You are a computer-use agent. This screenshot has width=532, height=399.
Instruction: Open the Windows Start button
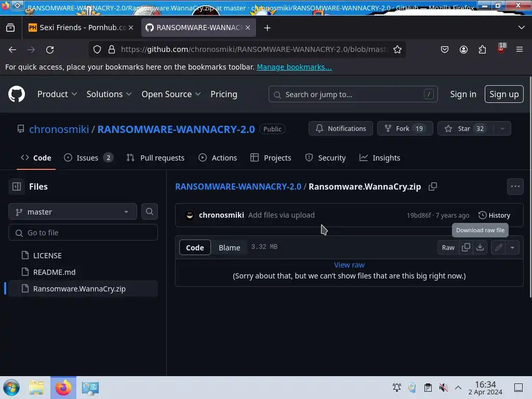tap(11, 388)
